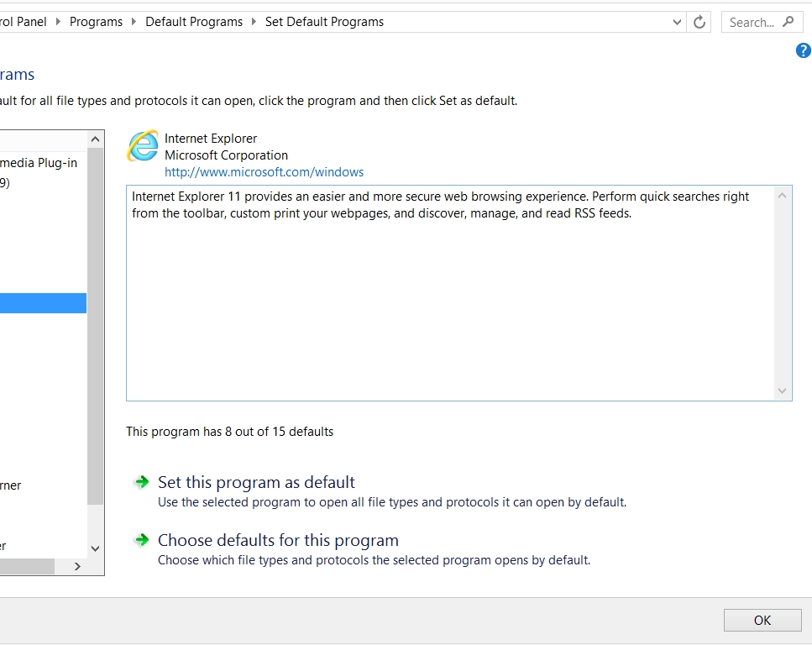Click the Internet Explorer logo icon
This screenshot has width=812, height=645.
(143, 145)
